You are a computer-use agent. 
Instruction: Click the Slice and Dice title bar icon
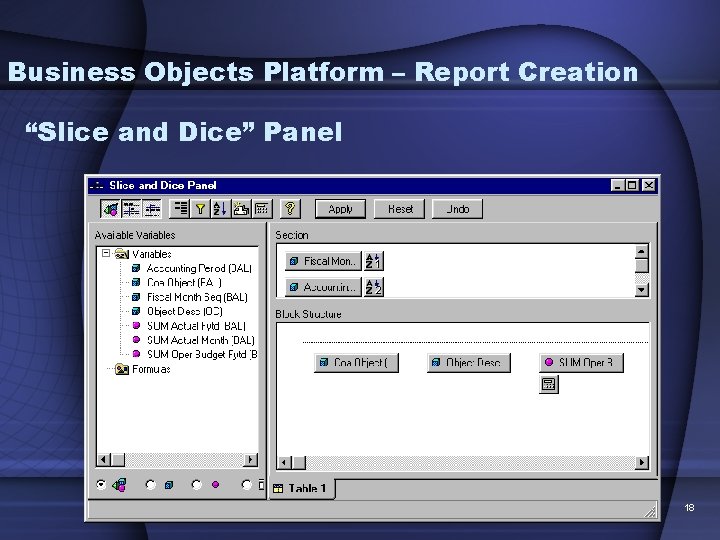point(96,186)
